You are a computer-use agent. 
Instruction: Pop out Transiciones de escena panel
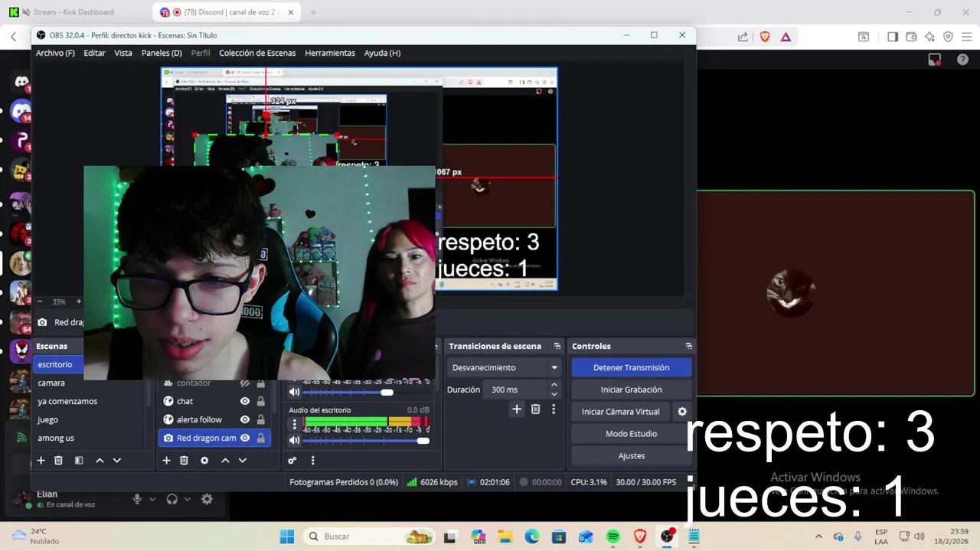pos(557,346)
